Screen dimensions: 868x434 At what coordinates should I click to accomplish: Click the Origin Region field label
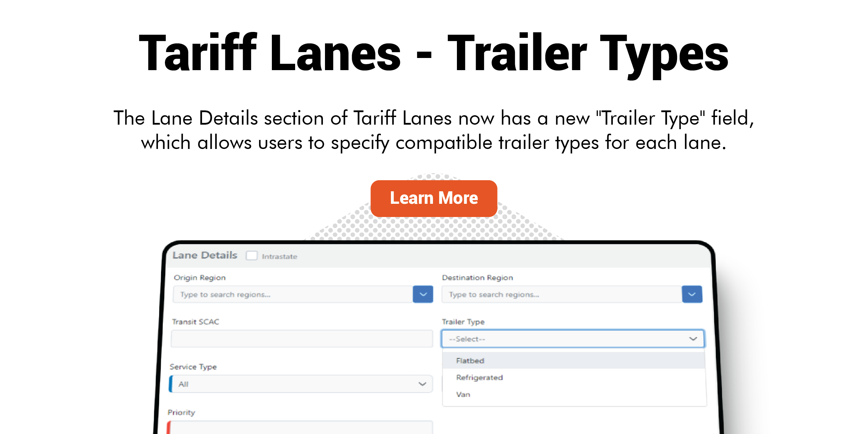[200, 278]
